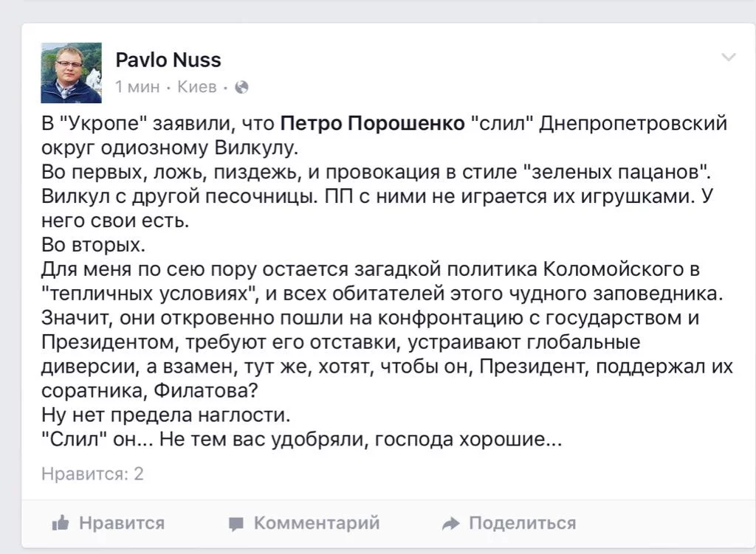Open Pavlo Nuss profile picture

[72, 73]
